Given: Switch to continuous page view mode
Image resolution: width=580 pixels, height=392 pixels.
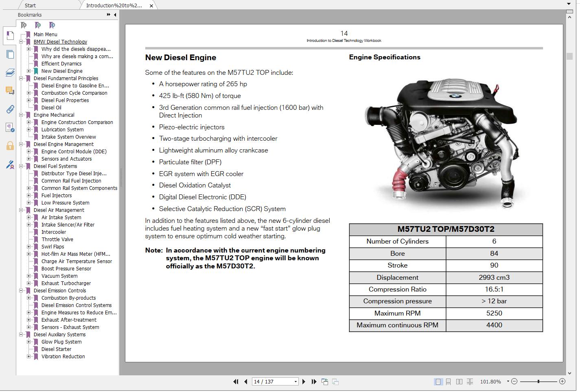Looking at the screenshot, I should 448,382.
